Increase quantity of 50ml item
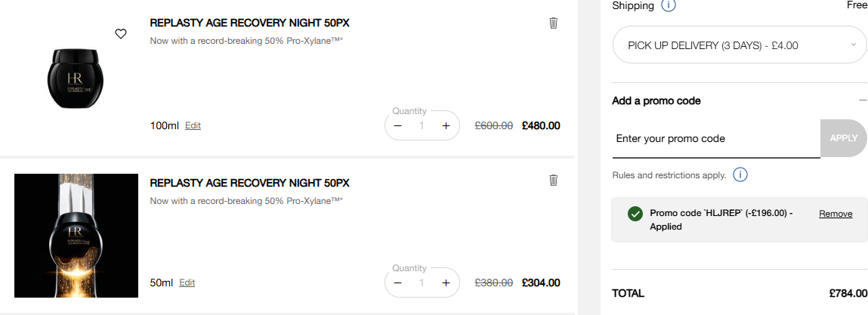This screenshot has height=315, width=868. [446, 283]
